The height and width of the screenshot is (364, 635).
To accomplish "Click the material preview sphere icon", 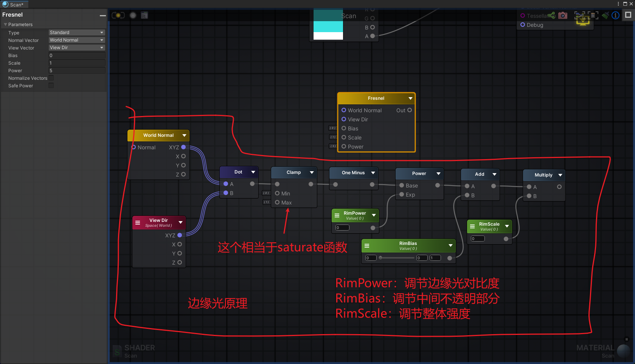I will click(x=623, y=351).
